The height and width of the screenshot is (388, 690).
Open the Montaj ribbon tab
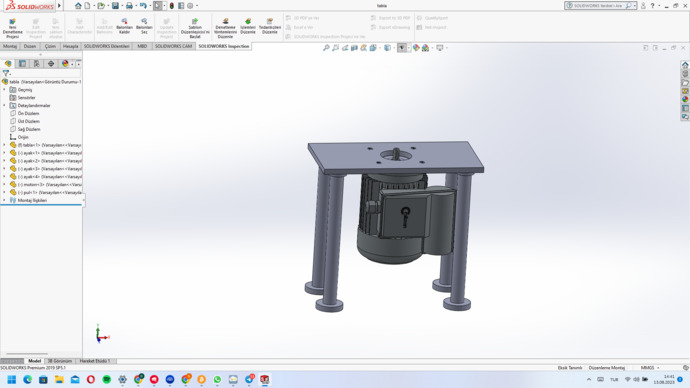(10, 46)
